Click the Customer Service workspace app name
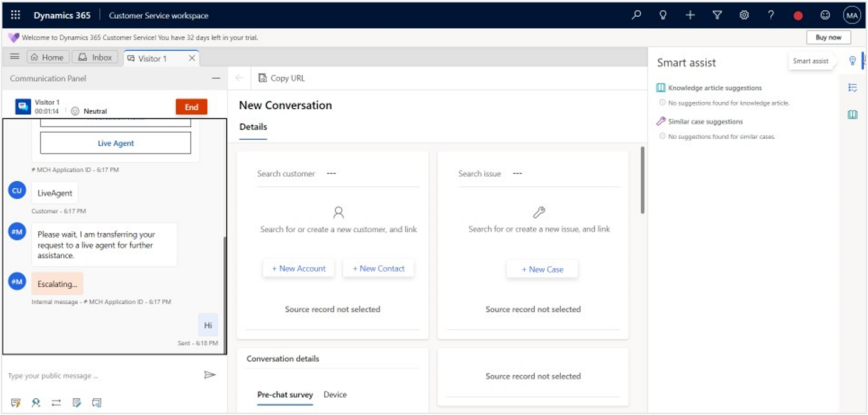Screen dimensions: 868x415 [158, 15]
